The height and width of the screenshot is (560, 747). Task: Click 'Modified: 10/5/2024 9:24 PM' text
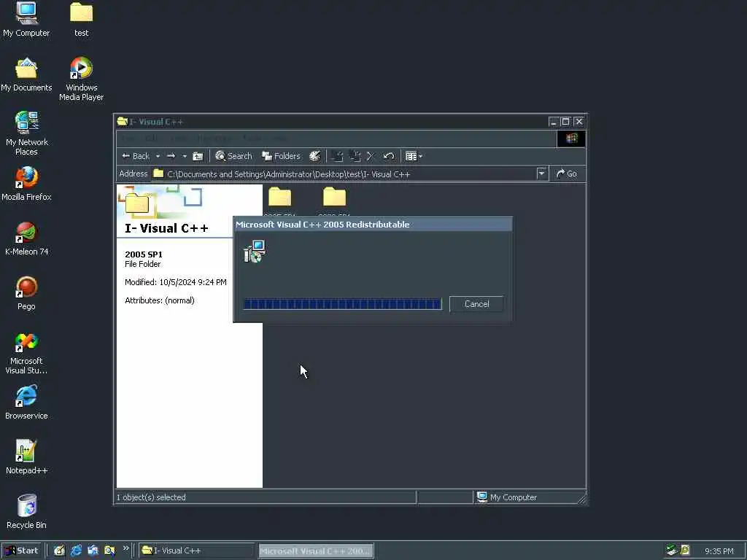tap(175, 282)
